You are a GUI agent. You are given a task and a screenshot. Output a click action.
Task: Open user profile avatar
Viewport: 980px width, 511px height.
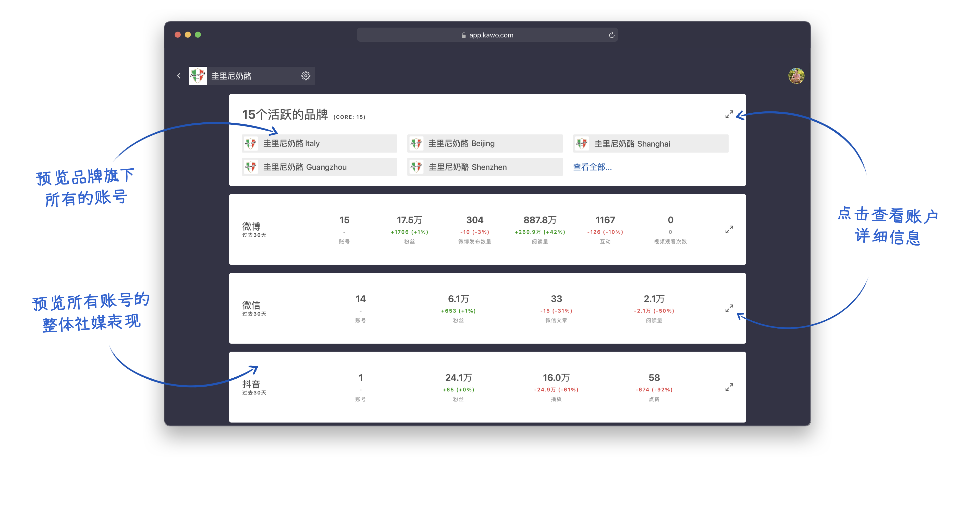tap(796, 76)
